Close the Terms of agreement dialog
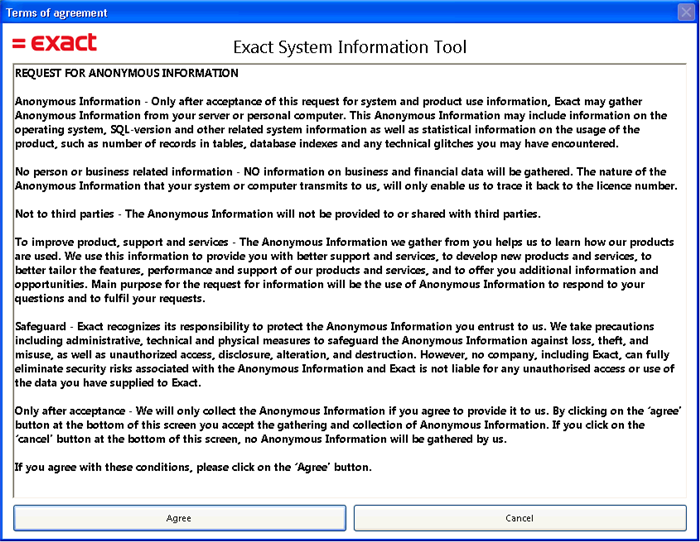The height and width of the screenshot is (542, 700). (x=686, y=12)
